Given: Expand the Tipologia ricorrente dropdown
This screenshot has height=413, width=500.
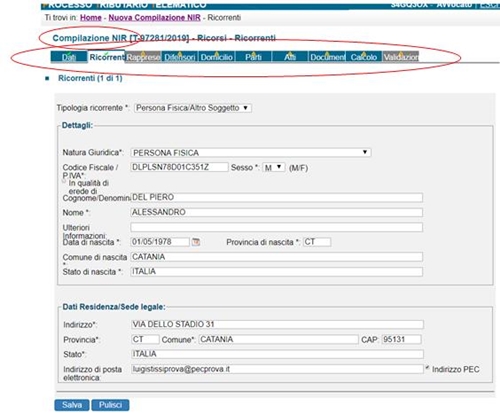Looking at the screenshot, I should (x=193, y=108).
